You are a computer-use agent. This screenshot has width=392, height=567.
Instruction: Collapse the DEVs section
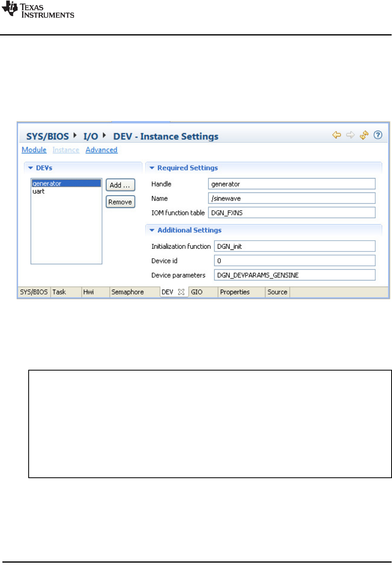31,168
